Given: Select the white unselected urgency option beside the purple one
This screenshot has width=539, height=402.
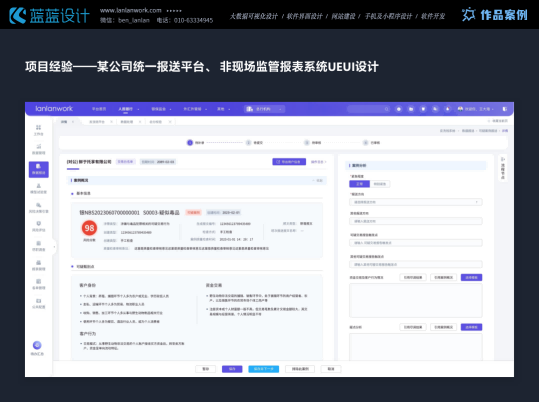Looking at the screenshot, I should [380, 184].
